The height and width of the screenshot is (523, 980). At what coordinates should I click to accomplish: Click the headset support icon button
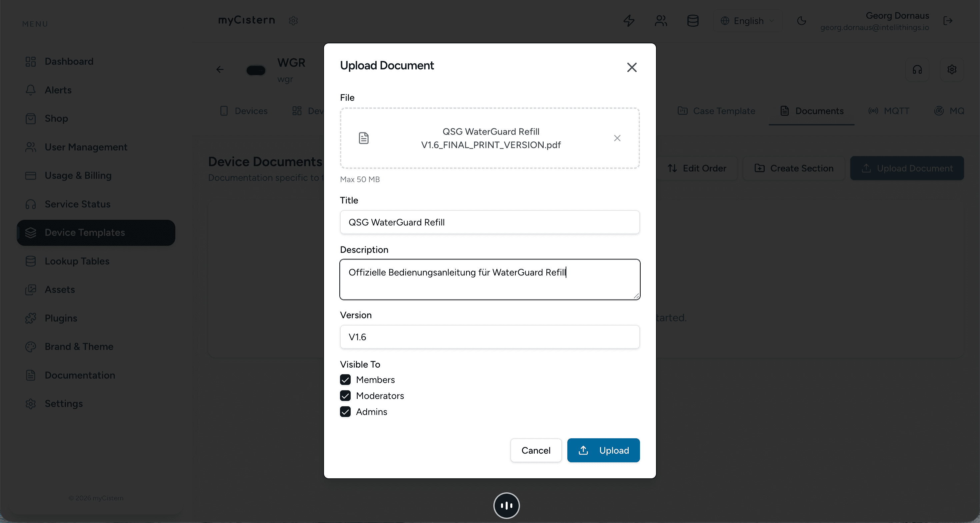(917, 70)
